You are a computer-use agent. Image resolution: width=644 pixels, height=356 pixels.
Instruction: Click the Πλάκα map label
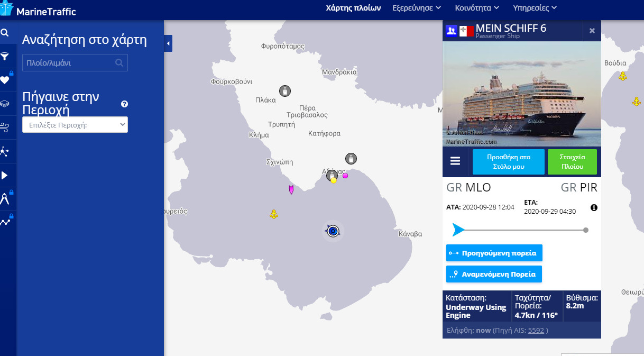point(265,99)
